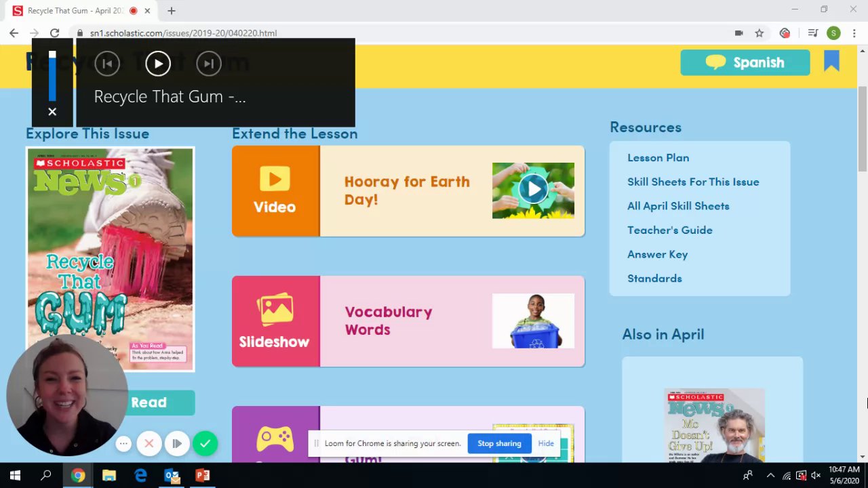Open PowerPoint from the taskbar
The height and width of the screenshot is (488, 868).
[203, 476]
